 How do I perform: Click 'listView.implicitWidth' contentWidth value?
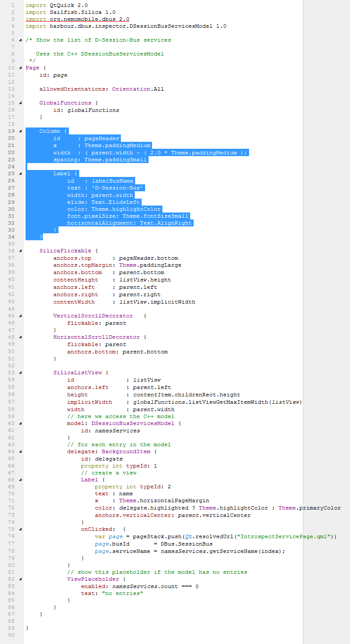[x=157, y=302]
